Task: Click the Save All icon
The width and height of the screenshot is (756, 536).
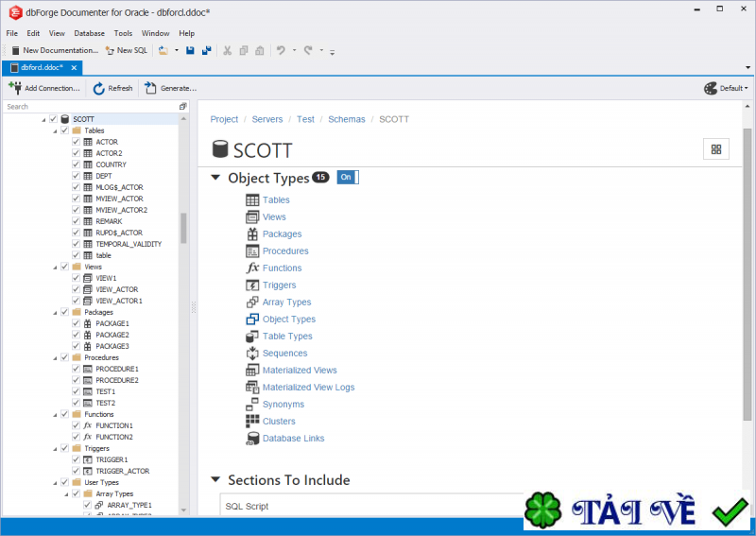Action: pyautogui.click(x=207, y=50)
